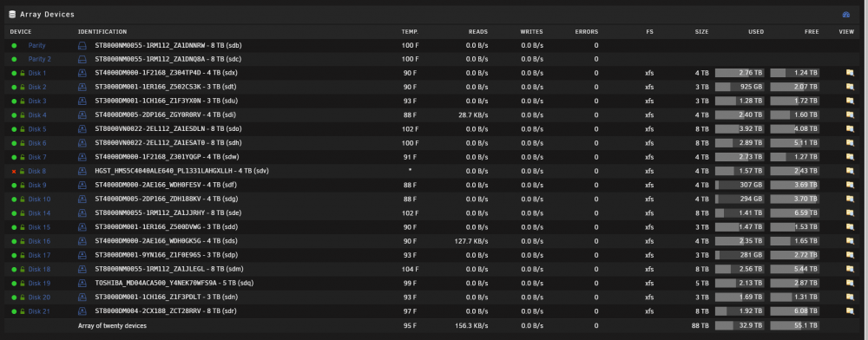This screenshot has width=868, height=340.
Task: Open the Disk 5 settings link
Action: [x=37, y=129]
